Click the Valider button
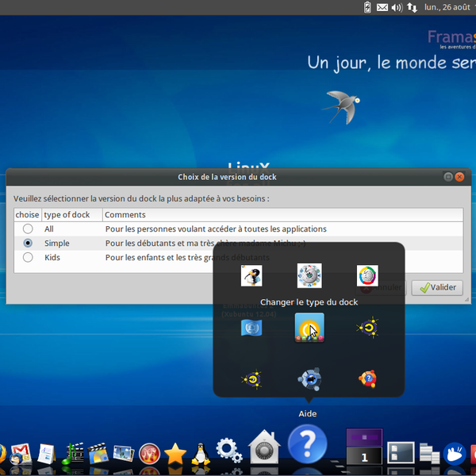The height and width of the screenshot is (476, 476). pyautogui.click(x=437, y=287)
